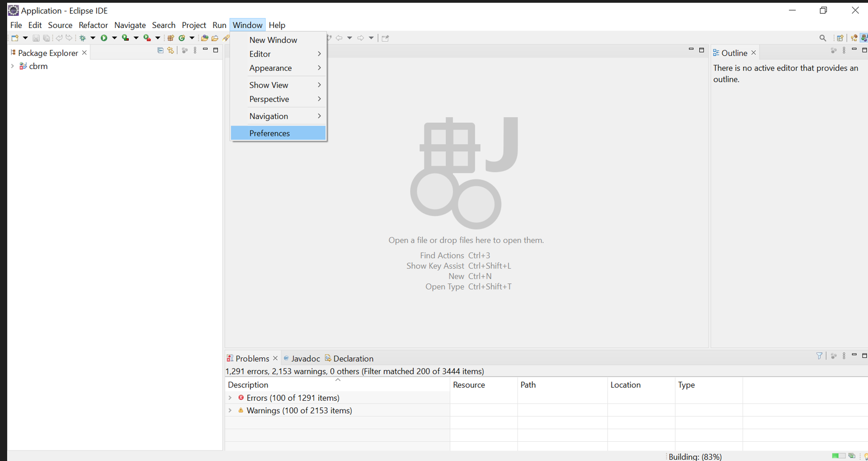Expand the cbrm project tree node

point(13,66)
